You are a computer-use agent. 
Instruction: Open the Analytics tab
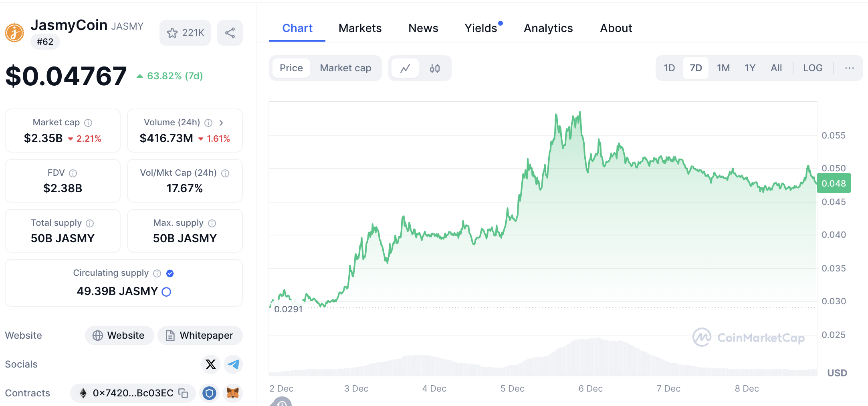pos(548,28)
